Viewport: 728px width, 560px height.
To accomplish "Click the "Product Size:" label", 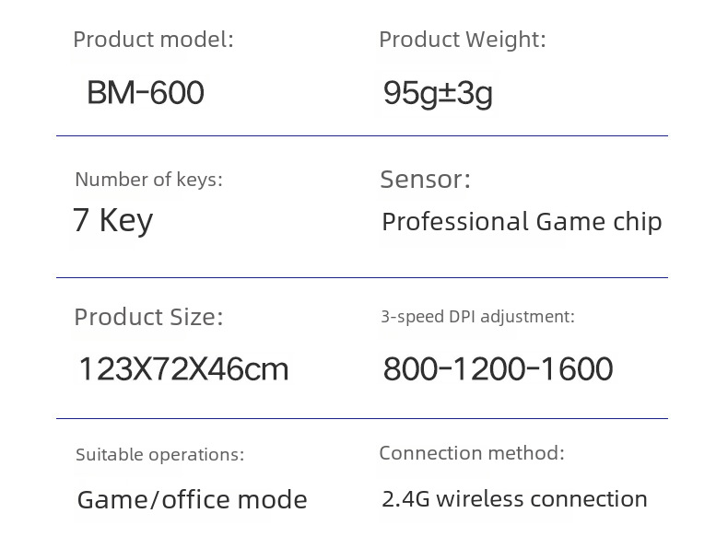I will [x=148, y=317].
